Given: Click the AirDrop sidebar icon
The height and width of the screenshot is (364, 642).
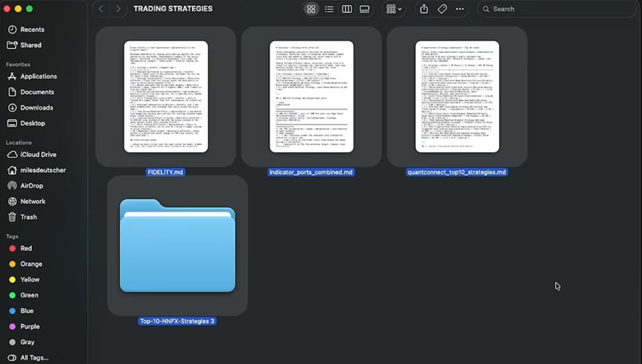Looking at the screenshot, I should (12, 186).
